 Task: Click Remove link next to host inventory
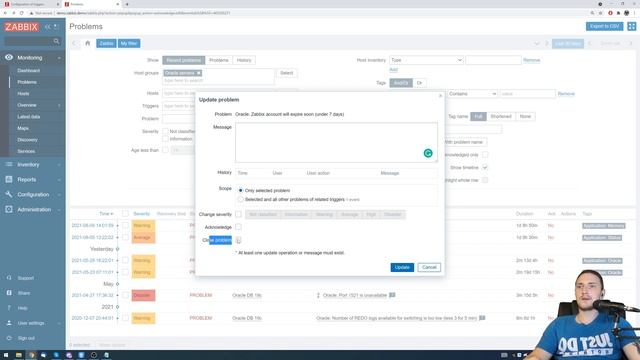tap(531, 60)
